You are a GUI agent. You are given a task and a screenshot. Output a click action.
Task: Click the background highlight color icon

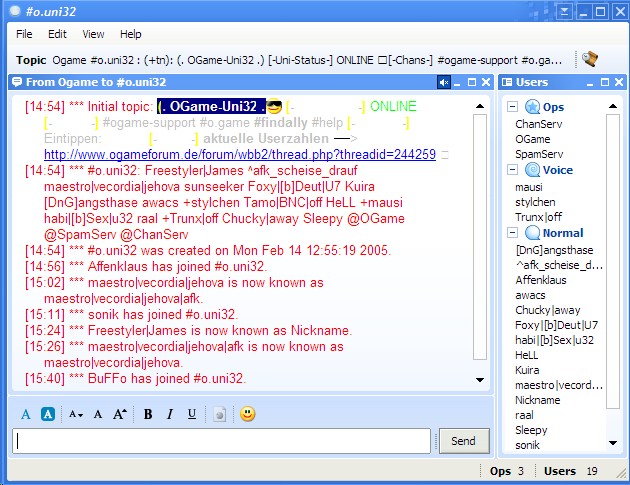click(x=47, y=414)
